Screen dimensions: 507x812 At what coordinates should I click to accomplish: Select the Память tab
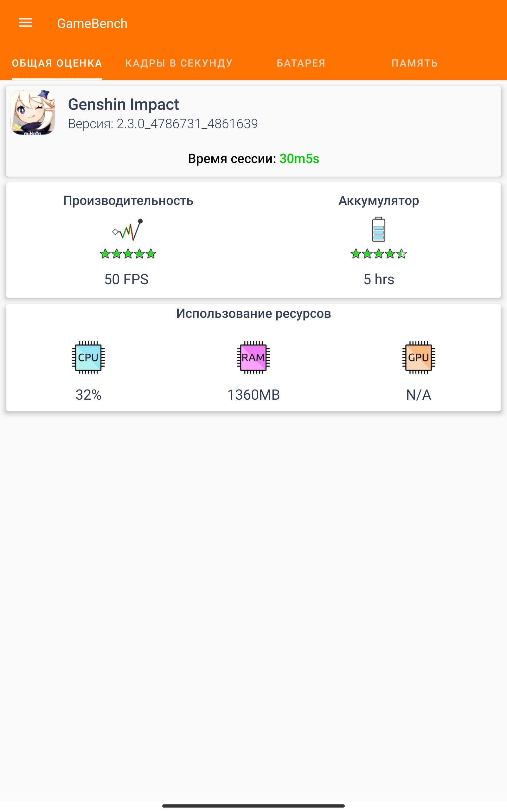[x=414, y=63]
